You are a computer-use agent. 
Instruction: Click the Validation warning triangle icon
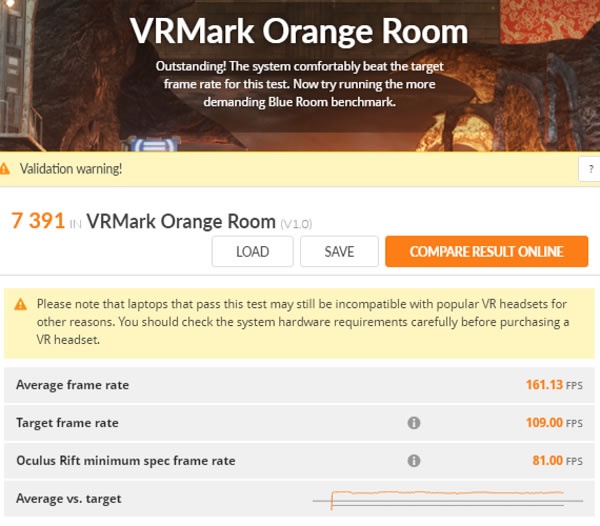click(x=4, y=169)
